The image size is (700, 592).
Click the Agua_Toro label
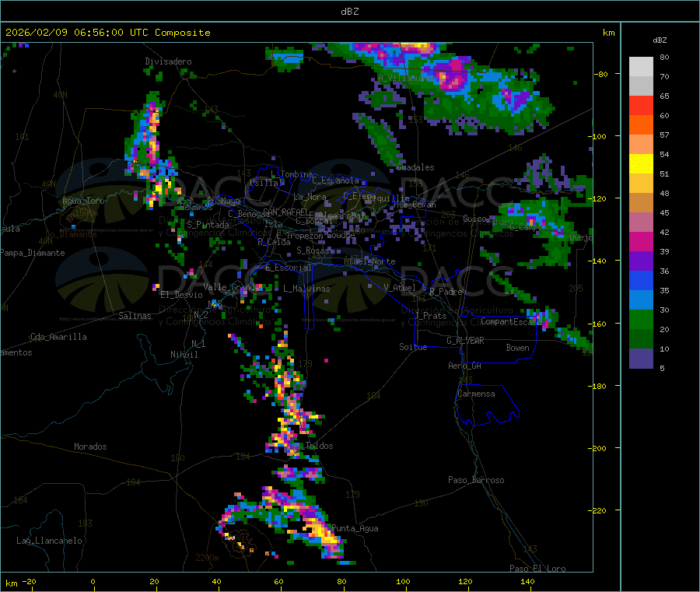83,201
